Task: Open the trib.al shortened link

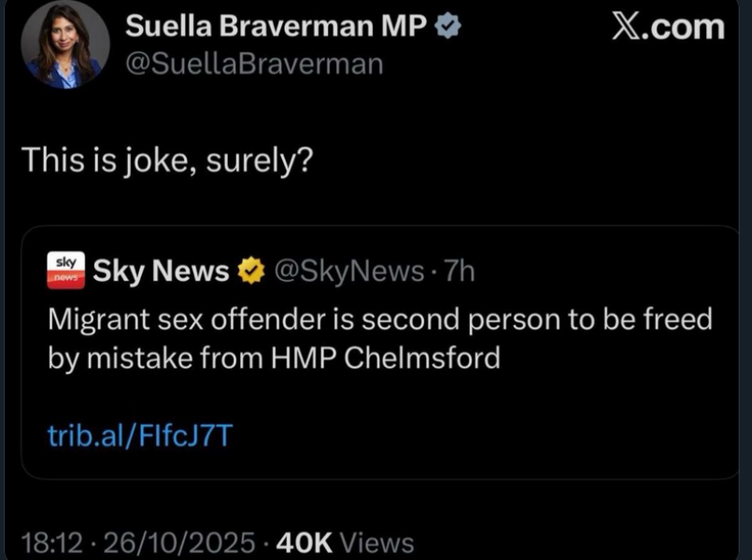Action: (140, 435)
